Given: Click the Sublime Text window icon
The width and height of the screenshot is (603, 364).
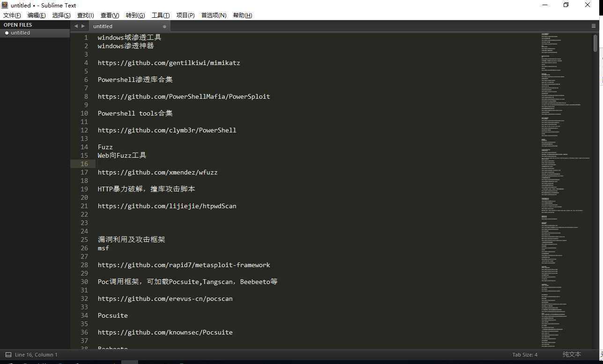Looking at the screenshot, I should pyautogui.click(x=5, y=5).
